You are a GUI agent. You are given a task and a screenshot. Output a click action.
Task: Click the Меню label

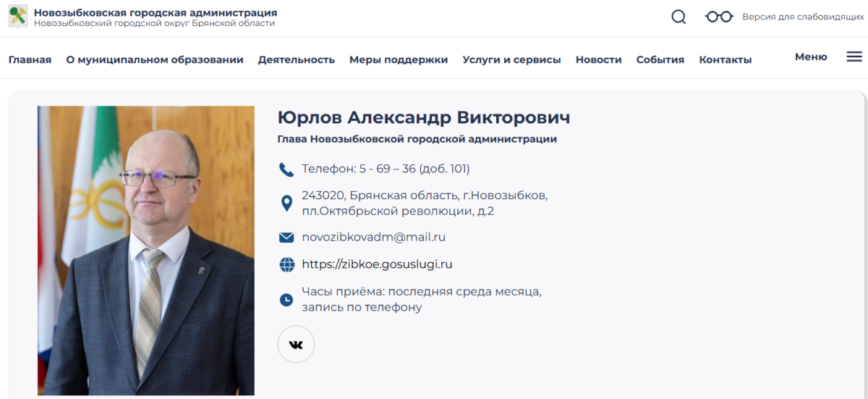pyautogui.click(x=811, y=56)
